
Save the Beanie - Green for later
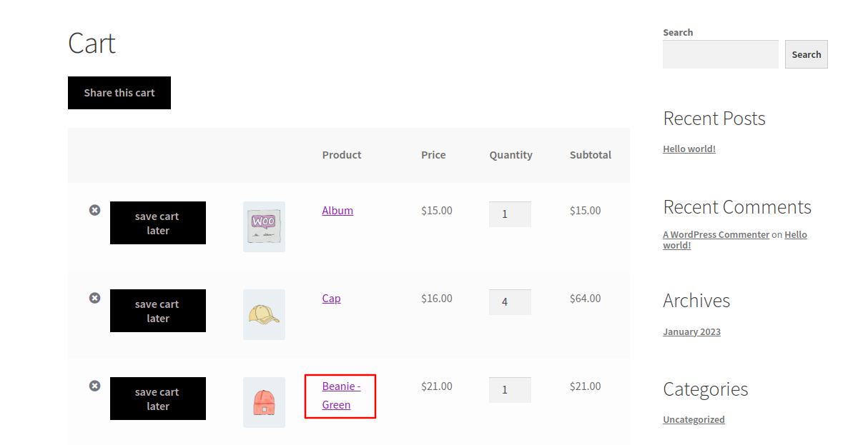pos(157,398)
